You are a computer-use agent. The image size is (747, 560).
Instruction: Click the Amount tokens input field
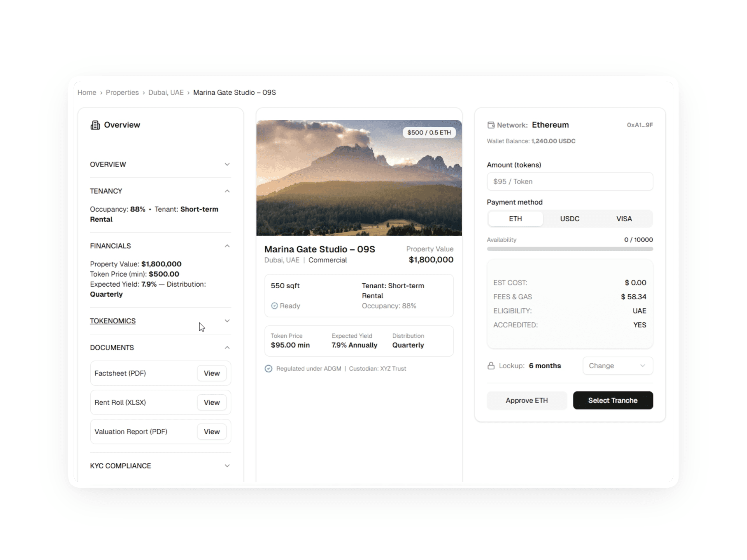coord(570,182)
